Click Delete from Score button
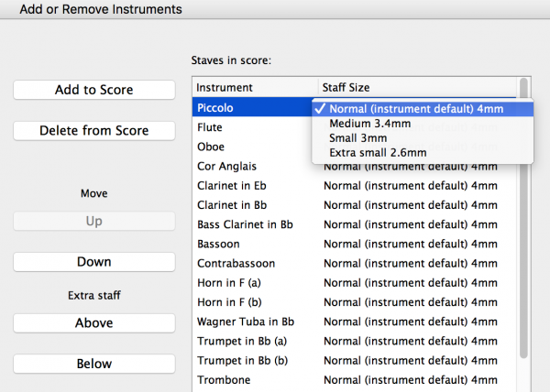550x392 pixels. coord(94,131)
